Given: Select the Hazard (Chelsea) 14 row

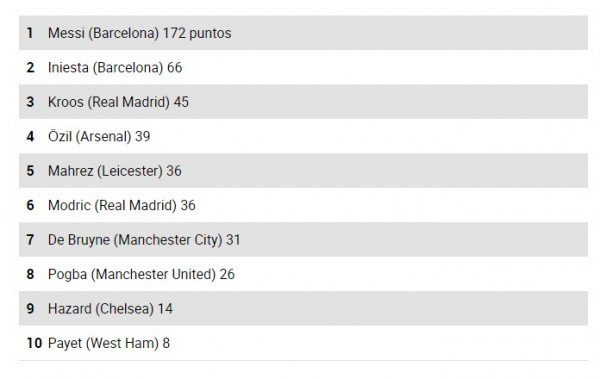Looking at the screenshot, I should pos(303,309).
